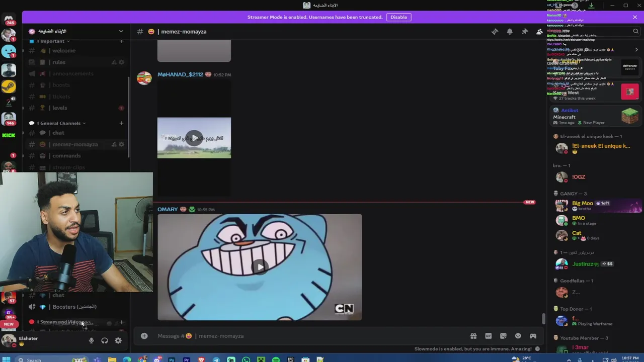This screenshot has height=362, width=644.
Task: Open the Help question mark icon
Action: tap(575, 6)
